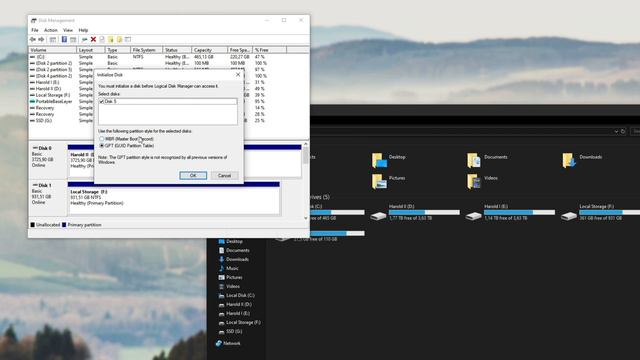Image resolution: width=640 pixels, height=360 pixels.
Task: Open the View menu in Disk Management
Action: coord(68,30)
